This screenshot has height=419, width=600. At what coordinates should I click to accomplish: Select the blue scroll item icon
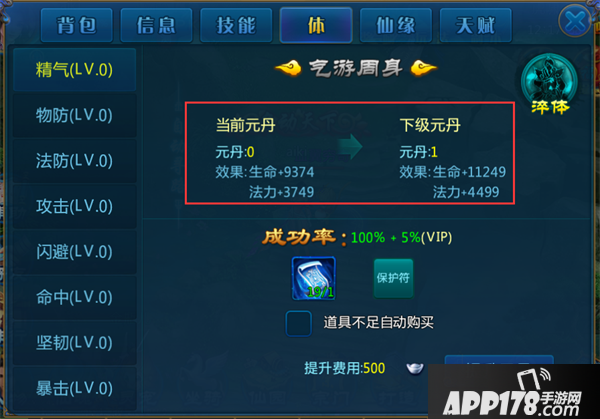point(314,278)
